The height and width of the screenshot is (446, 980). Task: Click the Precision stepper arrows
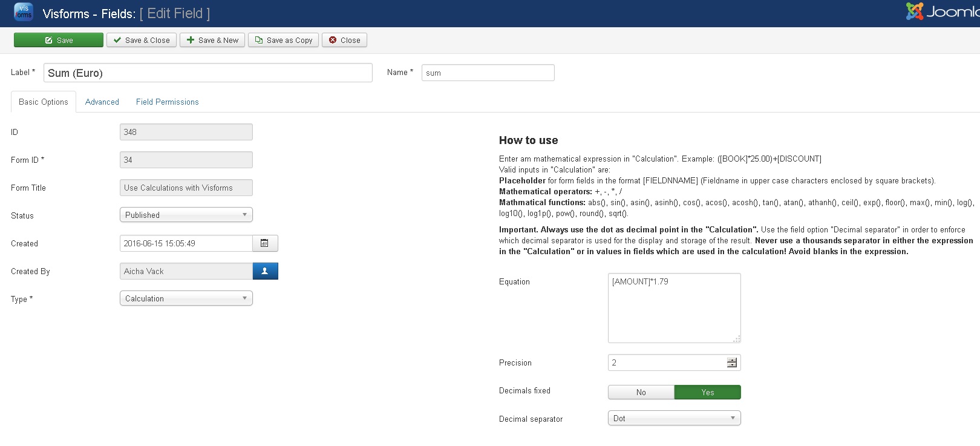tap(732, 362)
